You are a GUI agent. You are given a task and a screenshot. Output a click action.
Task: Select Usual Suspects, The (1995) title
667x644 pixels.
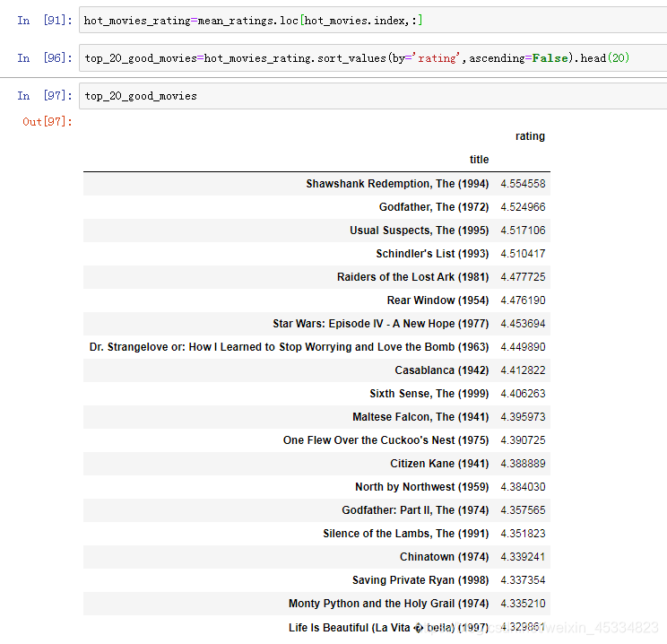419,231
